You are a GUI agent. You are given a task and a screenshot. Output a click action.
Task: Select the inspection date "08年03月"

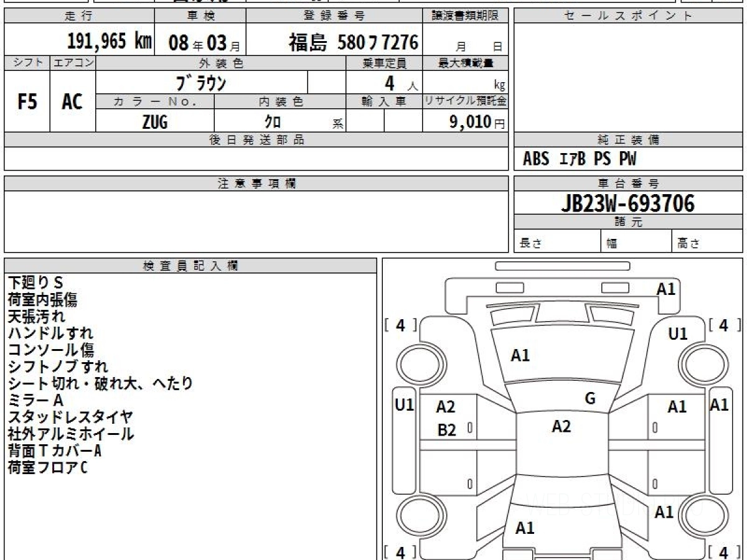click(204, 43)
